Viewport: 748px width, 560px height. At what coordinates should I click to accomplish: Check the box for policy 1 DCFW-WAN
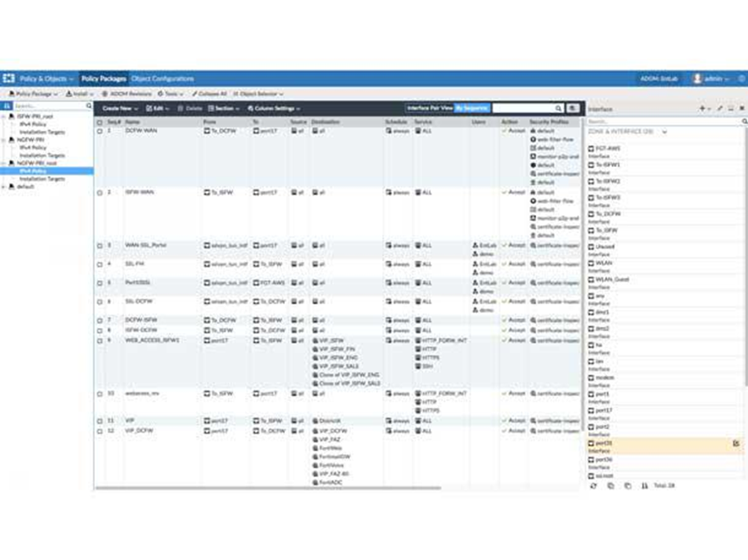100,131
